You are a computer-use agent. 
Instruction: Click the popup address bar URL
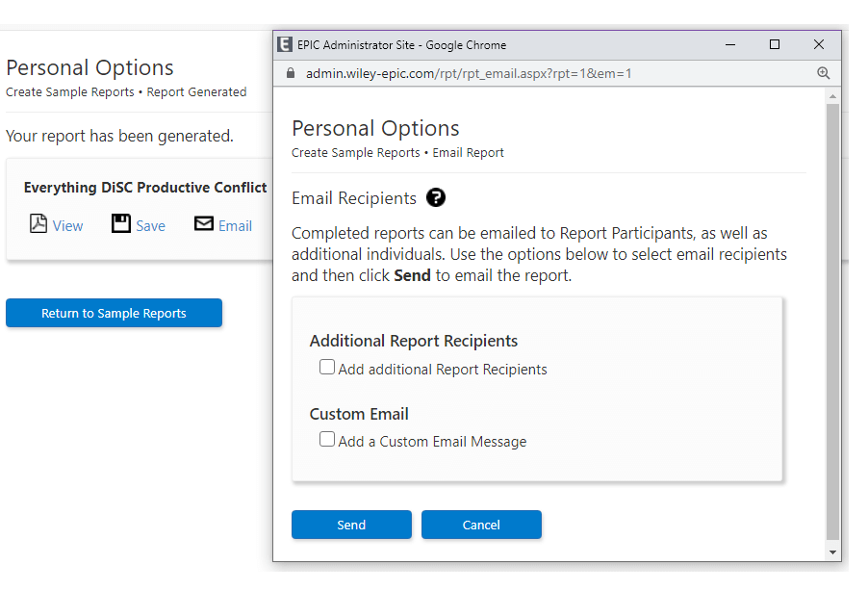469,73
